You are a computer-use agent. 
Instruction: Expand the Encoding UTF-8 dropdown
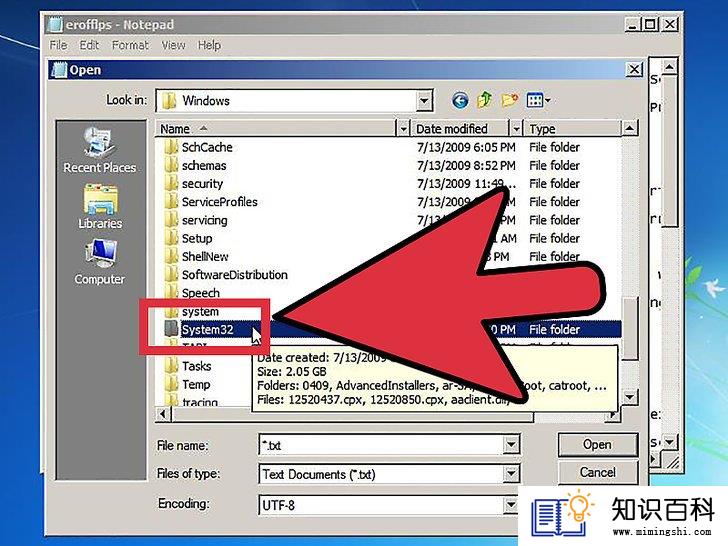[510, 504]
